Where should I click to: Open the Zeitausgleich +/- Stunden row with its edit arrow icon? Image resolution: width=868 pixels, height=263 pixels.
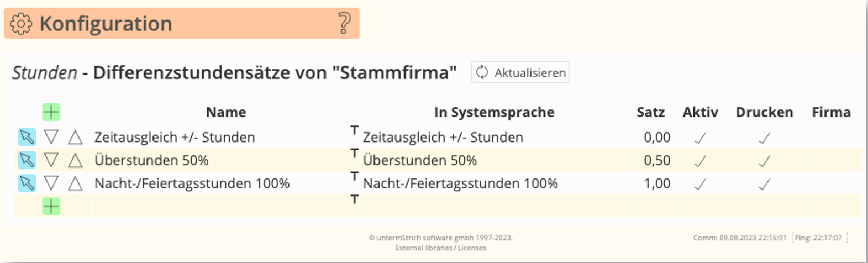pyautogui.click(x=27, y=137)
